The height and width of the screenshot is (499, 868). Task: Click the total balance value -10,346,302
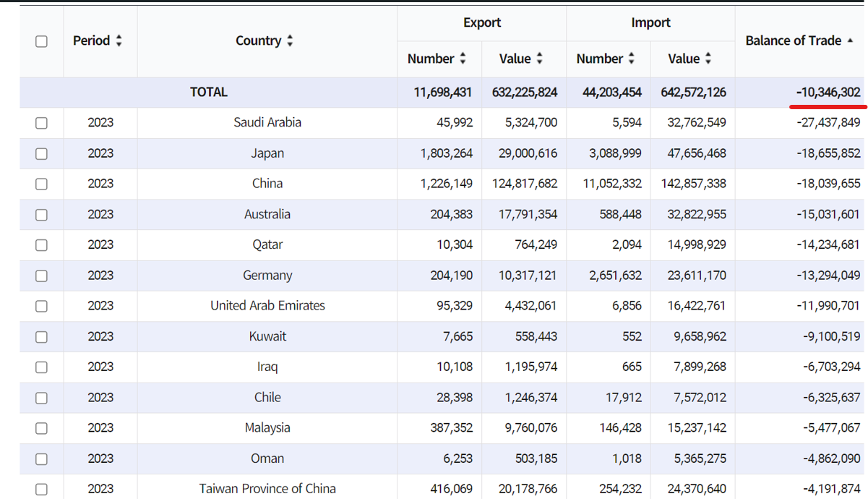[x=828, y=93]
